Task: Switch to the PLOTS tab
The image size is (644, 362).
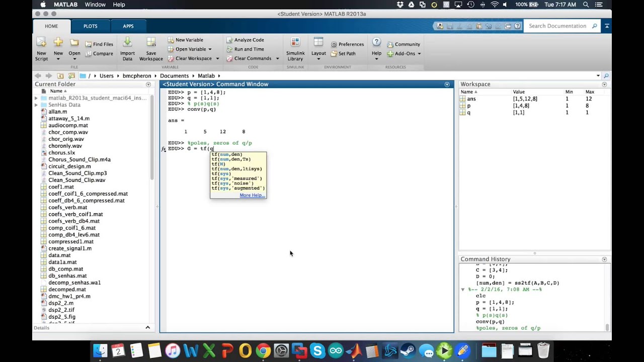Action: (91, 26)
